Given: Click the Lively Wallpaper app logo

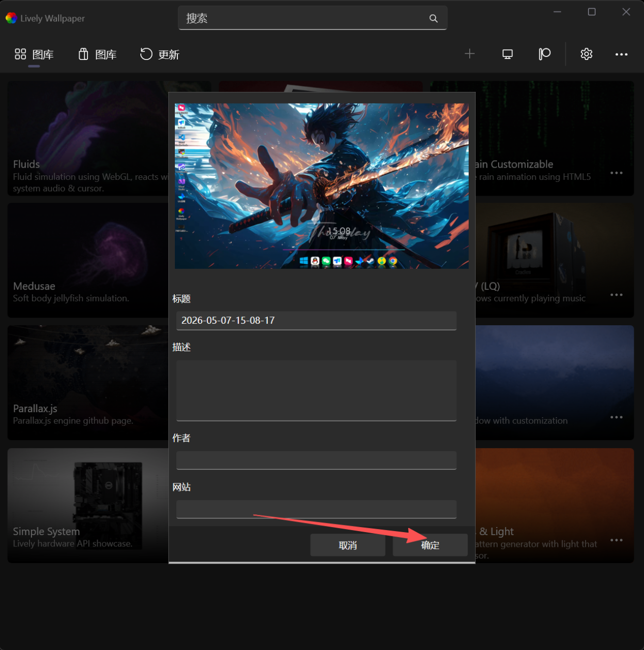Looking at the screenshot, I should point(11,18).
